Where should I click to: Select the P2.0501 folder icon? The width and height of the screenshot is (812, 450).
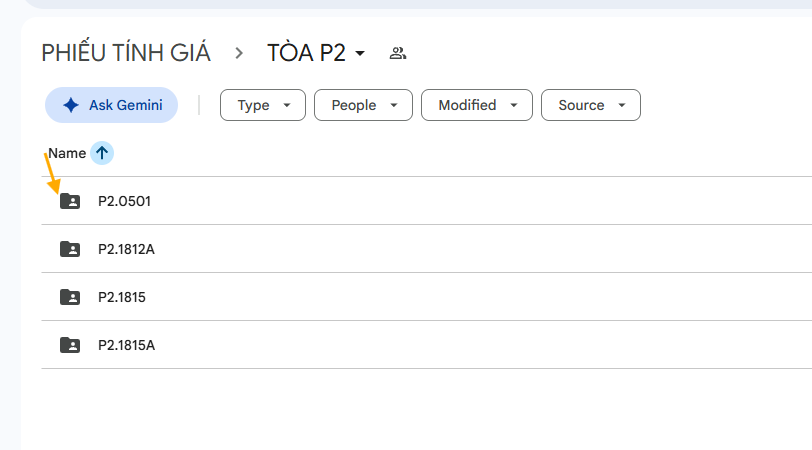click(70, 201)
